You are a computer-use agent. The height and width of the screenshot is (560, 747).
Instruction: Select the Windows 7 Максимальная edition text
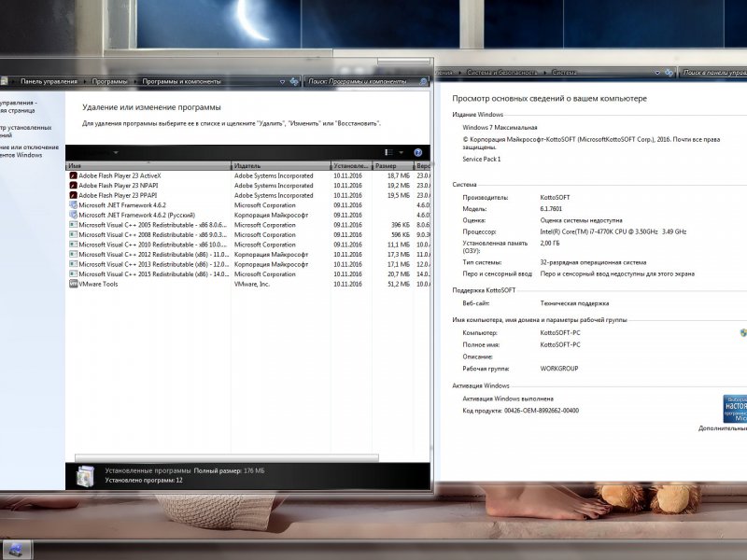click(500, 128)
